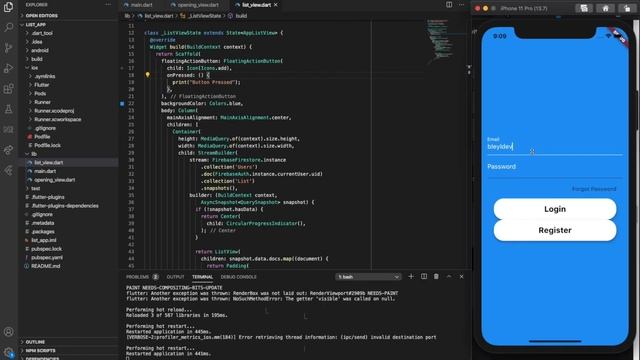
Task: Split the editor to the right
Action: pos(449,4)
